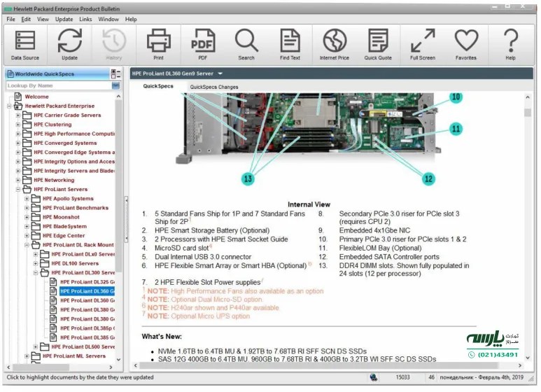Start a Quick Quote
The width and height of the screenshot is (541, 392).
(378, 45)
